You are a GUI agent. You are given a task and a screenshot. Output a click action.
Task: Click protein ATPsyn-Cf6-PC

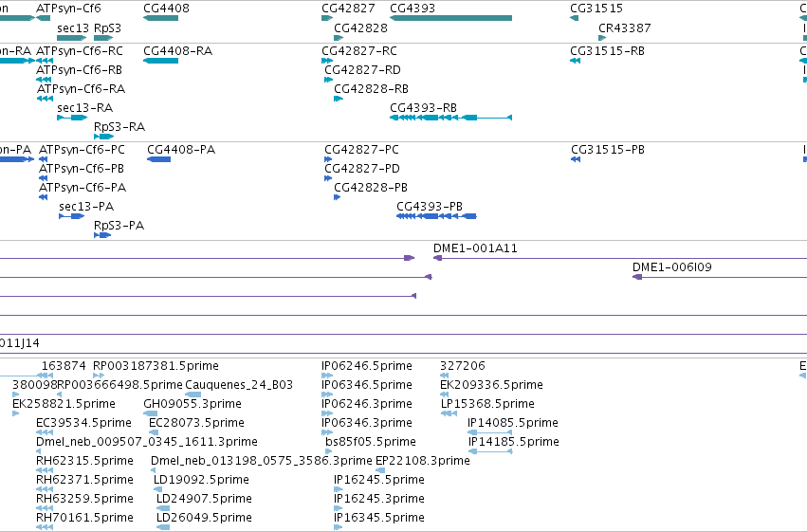(x=82, y=150)
